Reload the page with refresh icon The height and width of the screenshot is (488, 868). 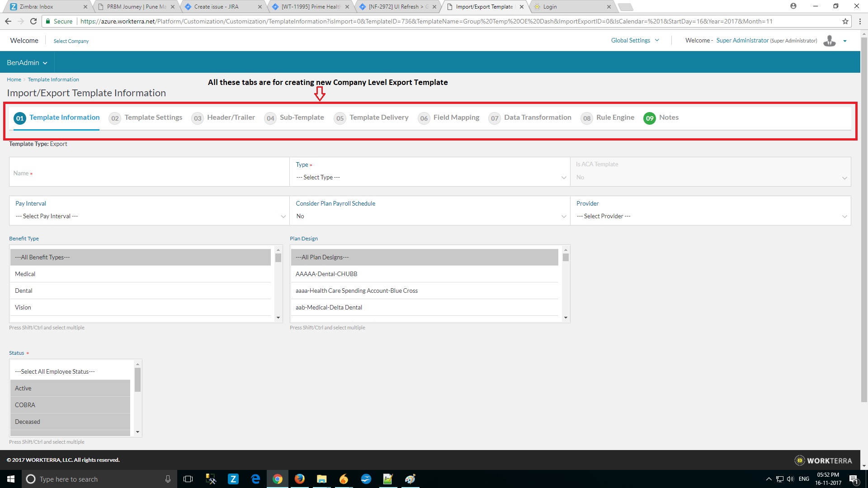coord(33,21)
